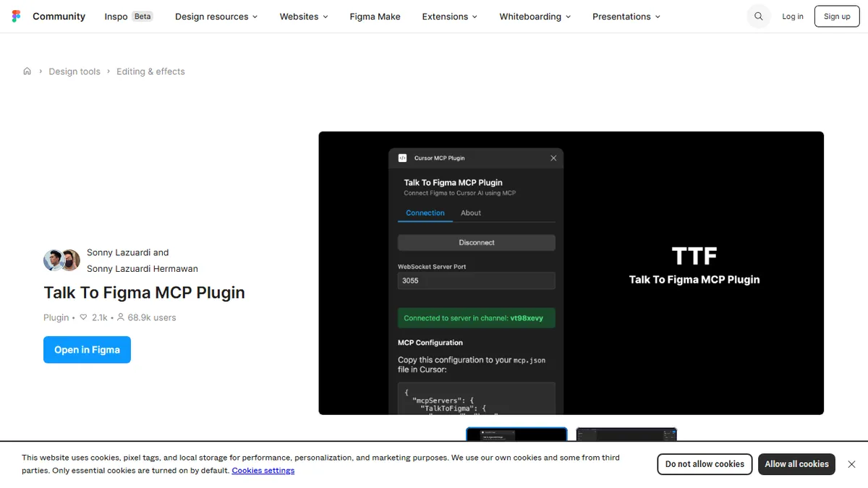Open Sonny Lazuardi Hermawan profile
868x488 pixels.
(142, 268)
